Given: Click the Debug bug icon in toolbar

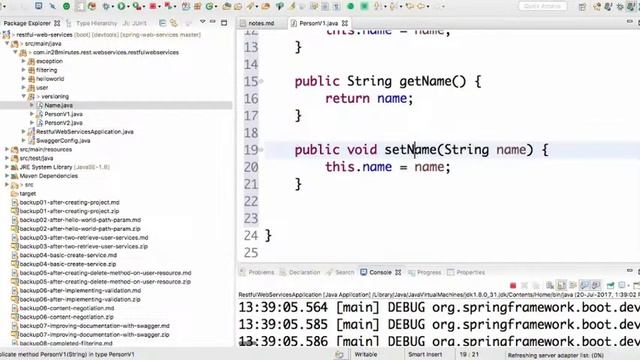Looking at the screenshot, I should click(x=106, y=6).
